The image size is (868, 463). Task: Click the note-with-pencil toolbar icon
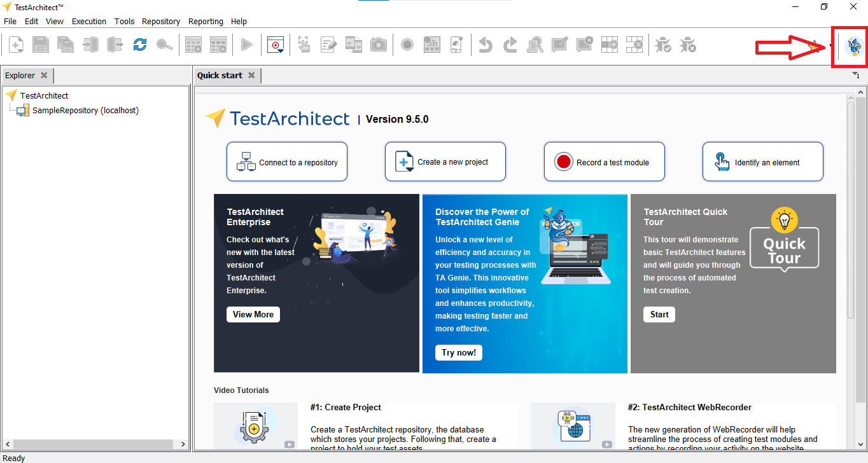[x=328, y=45]
